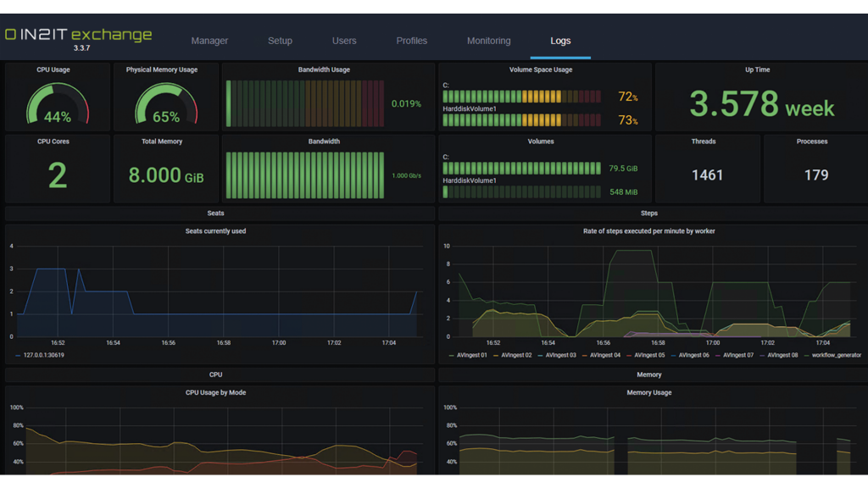Click the Physical Memory Usage gauge

166,103
